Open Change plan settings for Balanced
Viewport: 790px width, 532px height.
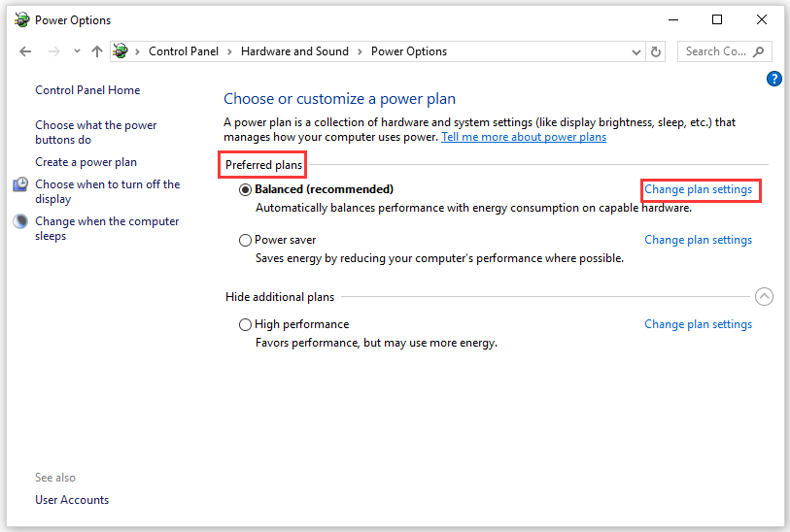pos(699,189)
